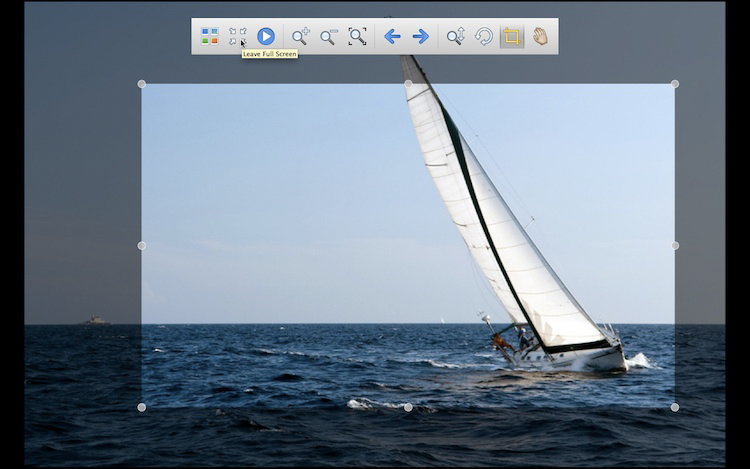Click the bottom-center crop selection handle
Image resolution: width=750 pixels, height=469 pixels.
tap(408, 407)
